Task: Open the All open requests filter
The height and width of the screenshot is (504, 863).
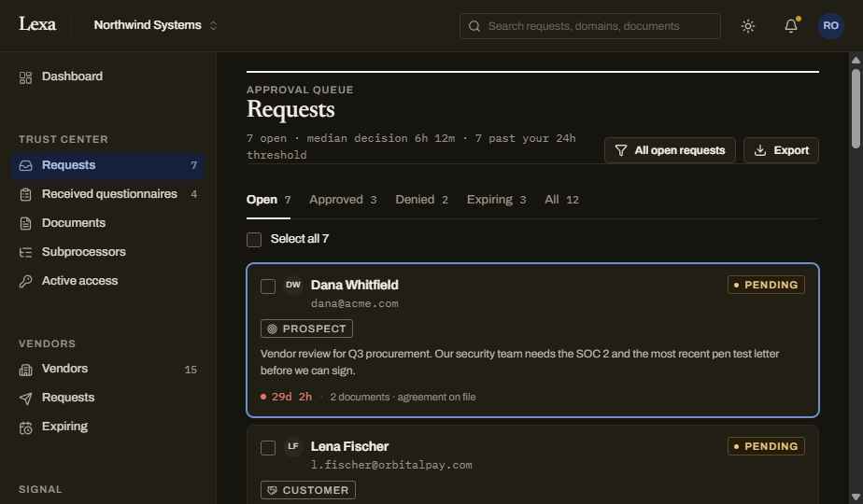Action: pos(670,150)
